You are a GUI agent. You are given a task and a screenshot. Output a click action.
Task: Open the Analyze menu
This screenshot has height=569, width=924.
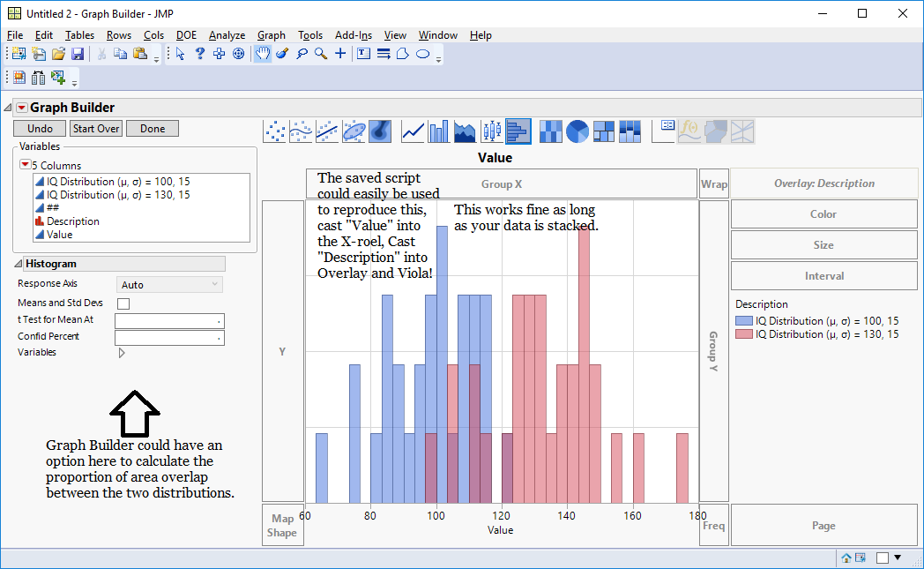pyautogui.click(x=227, y=35)
